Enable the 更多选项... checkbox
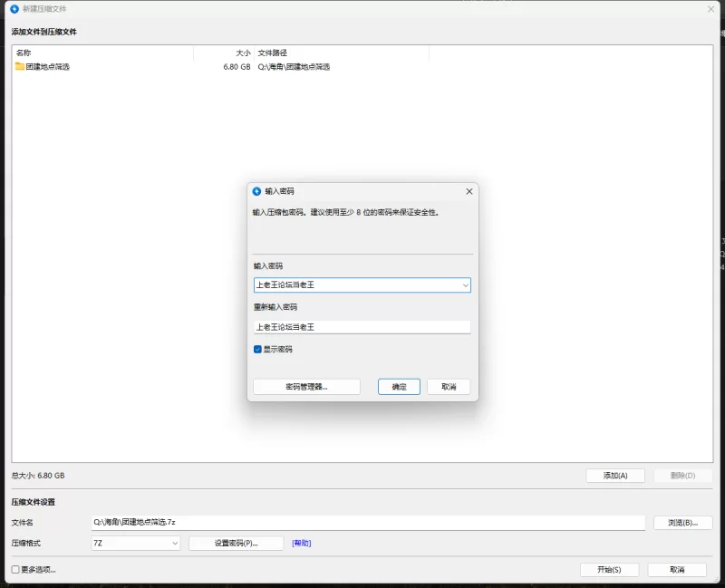Viewport: 725px width, 588px height. coord(15,570)
